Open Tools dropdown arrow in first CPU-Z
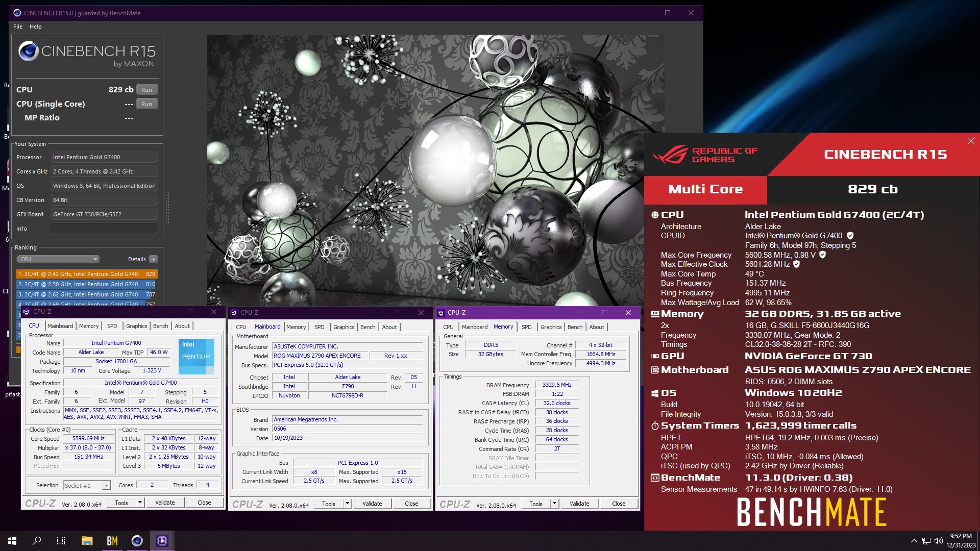 pyautogui.click(x=140, y=503)
